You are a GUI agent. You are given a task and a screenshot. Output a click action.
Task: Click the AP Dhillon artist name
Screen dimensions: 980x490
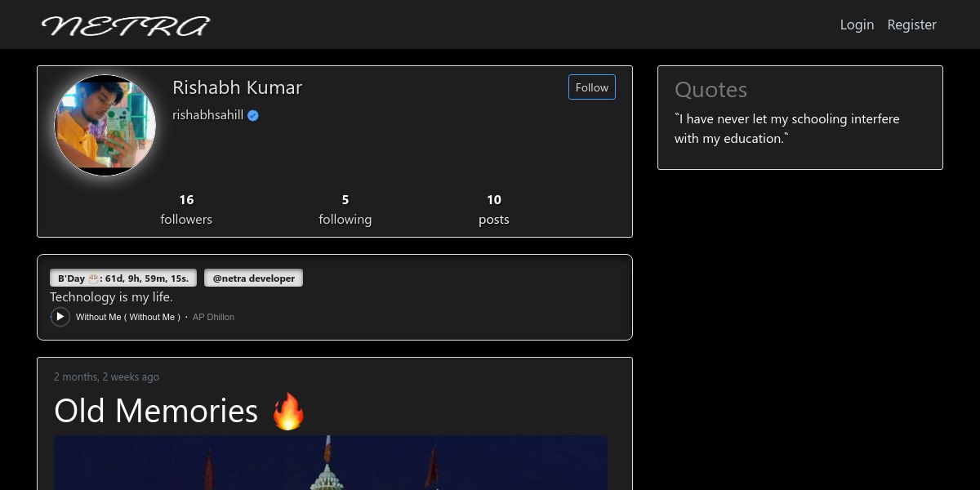pos(213,317)
